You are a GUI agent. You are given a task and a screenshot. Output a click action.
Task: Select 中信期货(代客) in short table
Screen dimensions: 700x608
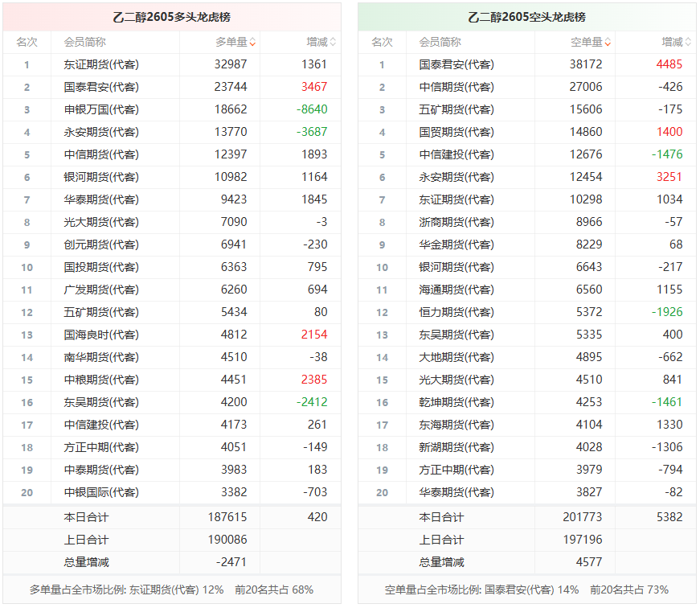click(456, 87)
